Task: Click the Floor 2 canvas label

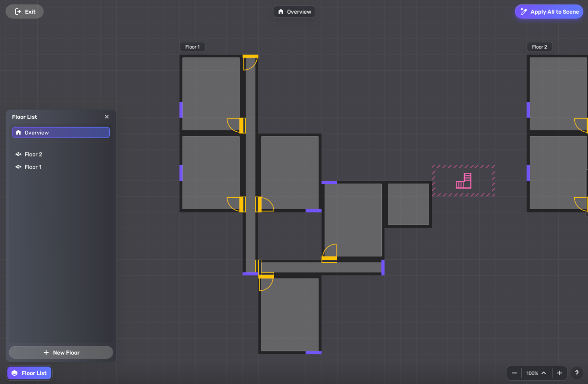Action: (x=539, y=47)
